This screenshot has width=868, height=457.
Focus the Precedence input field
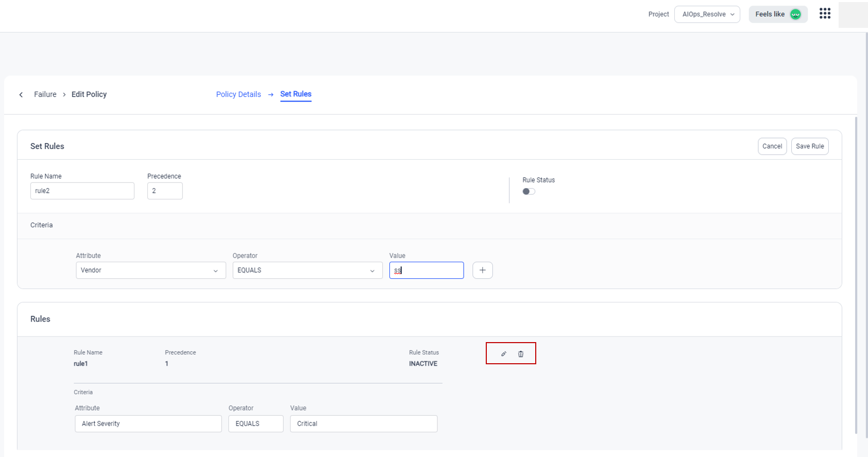[x=165, y=191]
